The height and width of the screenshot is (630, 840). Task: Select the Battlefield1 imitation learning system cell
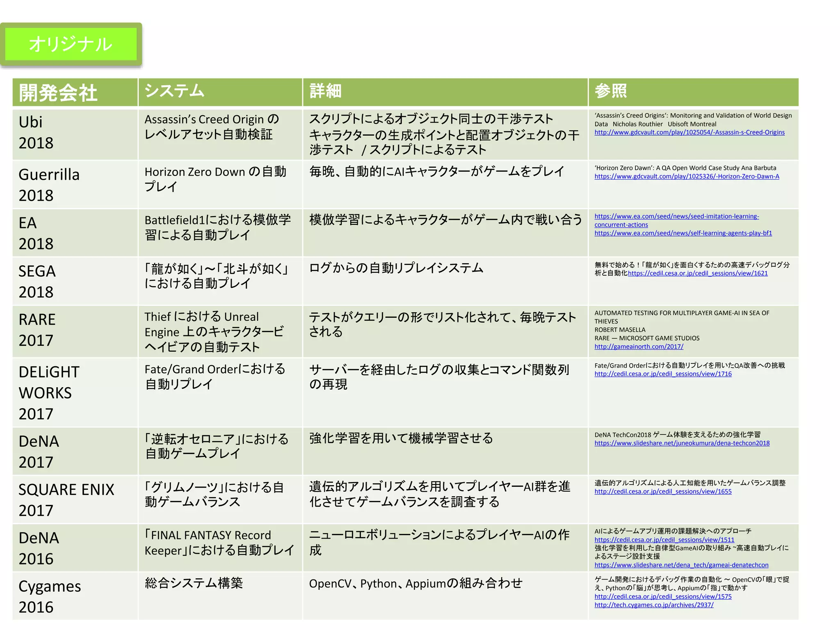pyautogui.click(x=220, y=233)
